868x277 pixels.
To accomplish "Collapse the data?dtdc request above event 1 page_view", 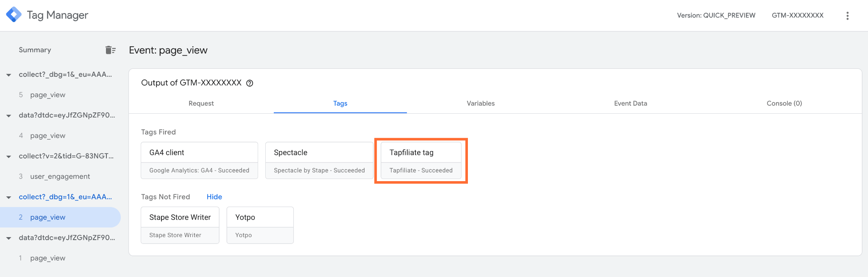I will (8, 238).
